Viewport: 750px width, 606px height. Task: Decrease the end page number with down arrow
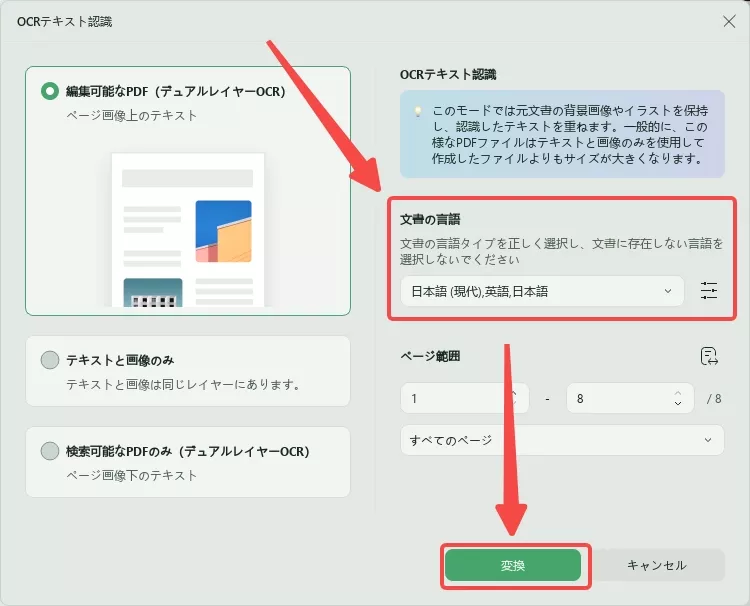[x=678, y=404]
